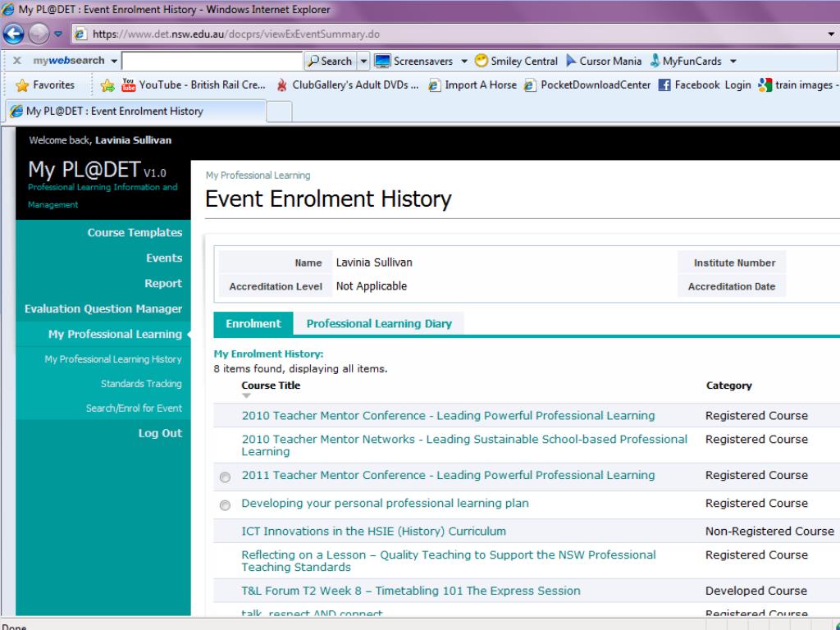Open ICT Innovations in the HSIE course
The width and height of the screenshot is (840, 630).
coord(373,532)
